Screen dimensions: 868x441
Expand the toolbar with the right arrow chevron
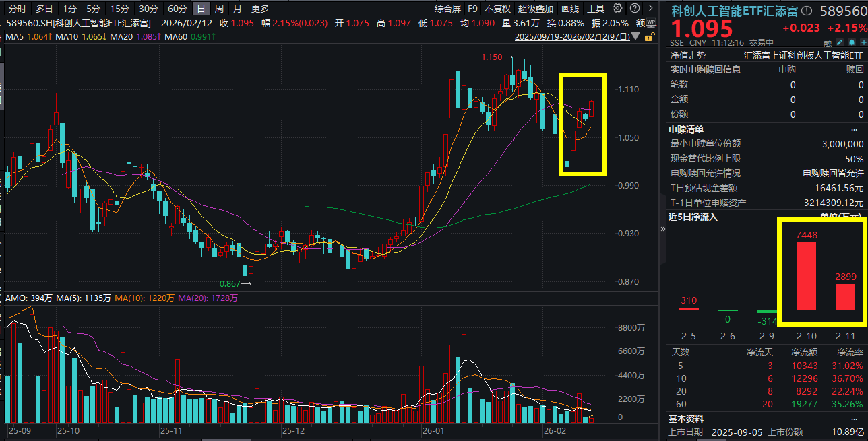coord(650,9)
